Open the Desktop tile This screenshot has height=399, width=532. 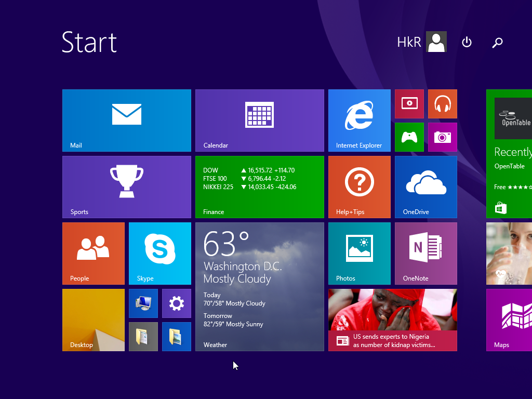[94, 320]
